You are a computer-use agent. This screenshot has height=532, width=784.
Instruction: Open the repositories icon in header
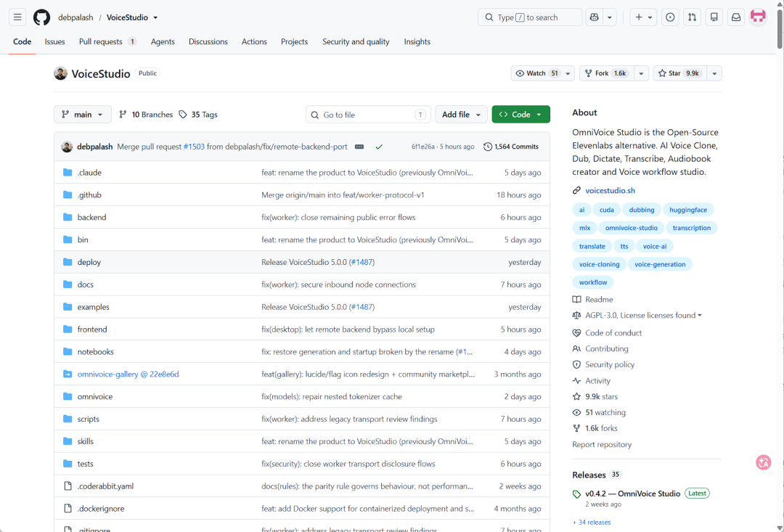click(714, 17)
